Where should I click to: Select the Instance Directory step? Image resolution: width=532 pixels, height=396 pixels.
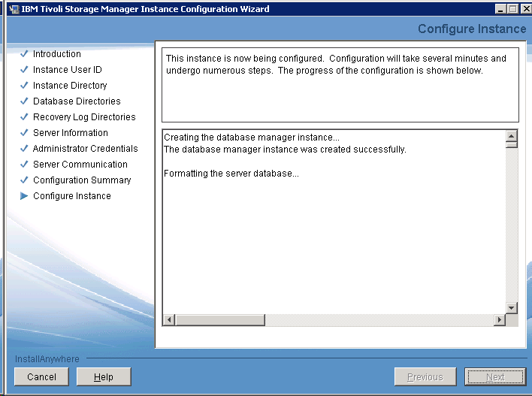pyautogui.click(x=70, y=86)
